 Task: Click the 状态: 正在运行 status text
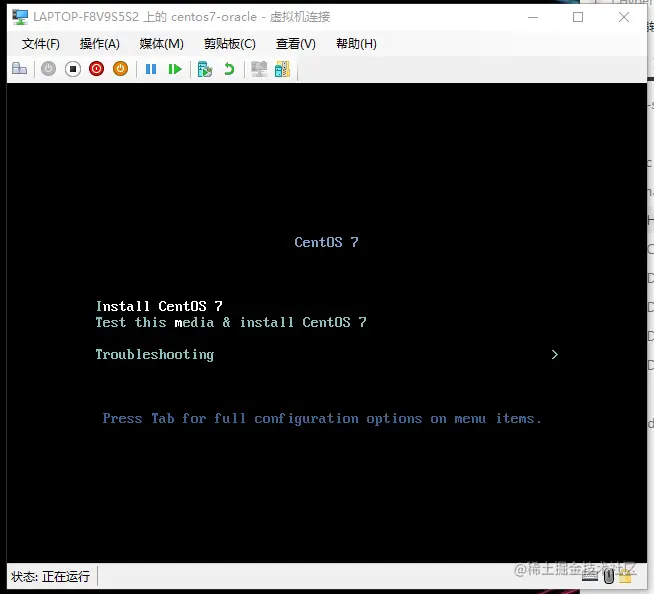tap(50, 576)
